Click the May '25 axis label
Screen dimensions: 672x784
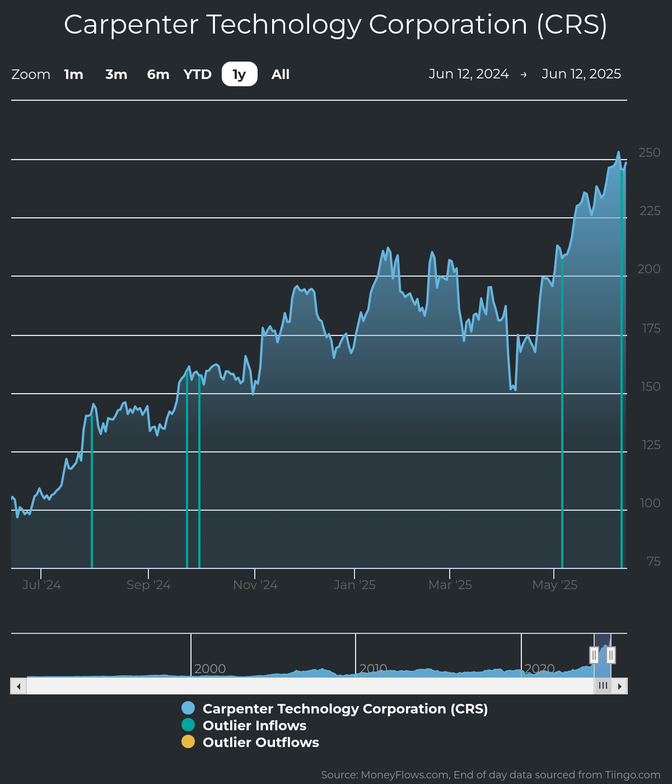point(555,585)
